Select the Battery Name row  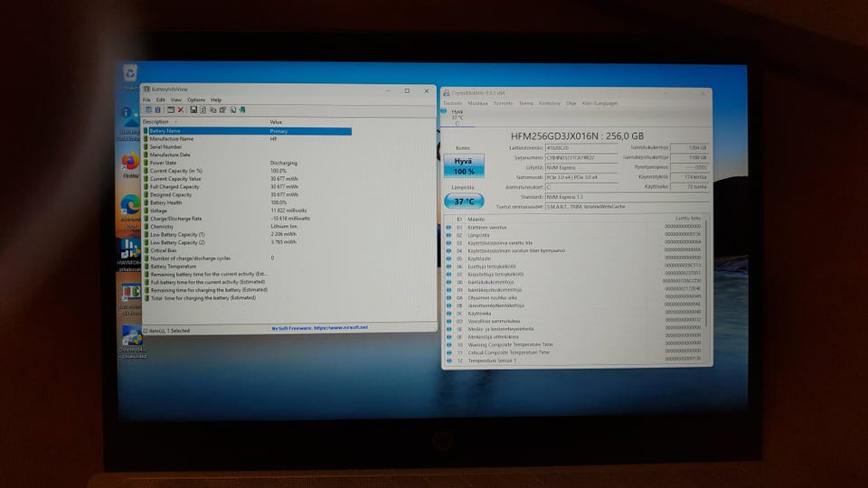click(248, 131)
